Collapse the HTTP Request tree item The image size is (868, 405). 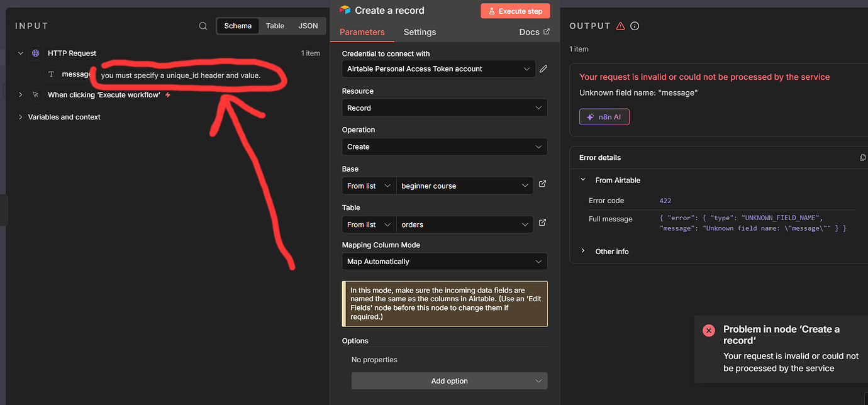point(21,53)
